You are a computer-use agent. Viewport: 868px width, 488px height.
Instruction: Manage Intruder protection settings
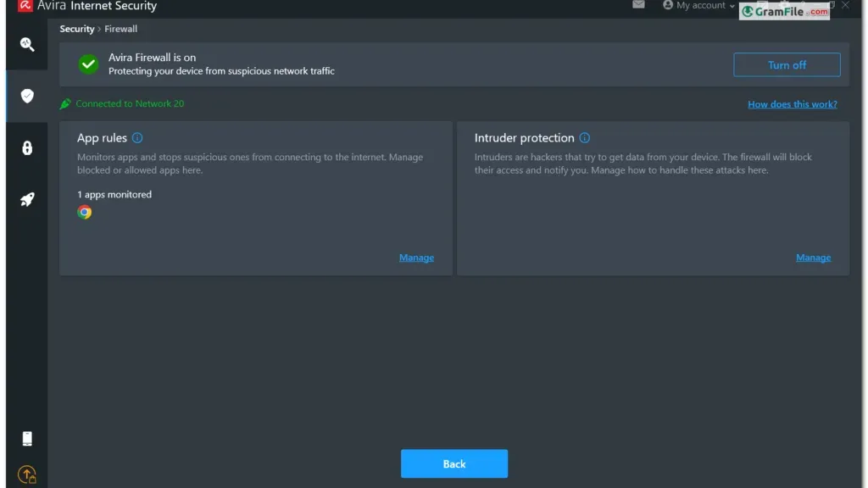pos(813,258)
